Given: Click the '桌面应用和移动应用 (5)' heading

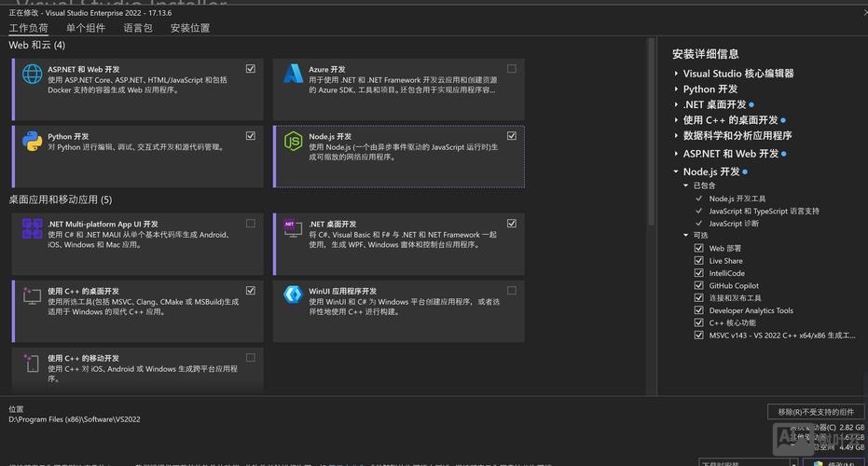Looking at the screenshot, I should [x=61, y=199].
